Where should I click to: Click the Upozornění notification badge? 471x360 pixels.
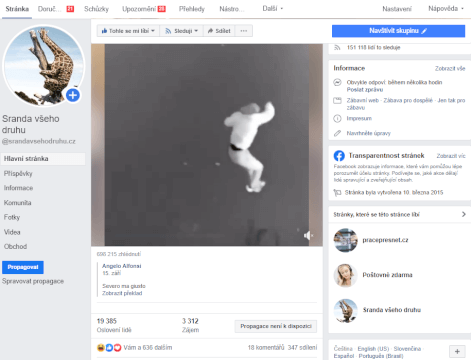pos(162,9)
